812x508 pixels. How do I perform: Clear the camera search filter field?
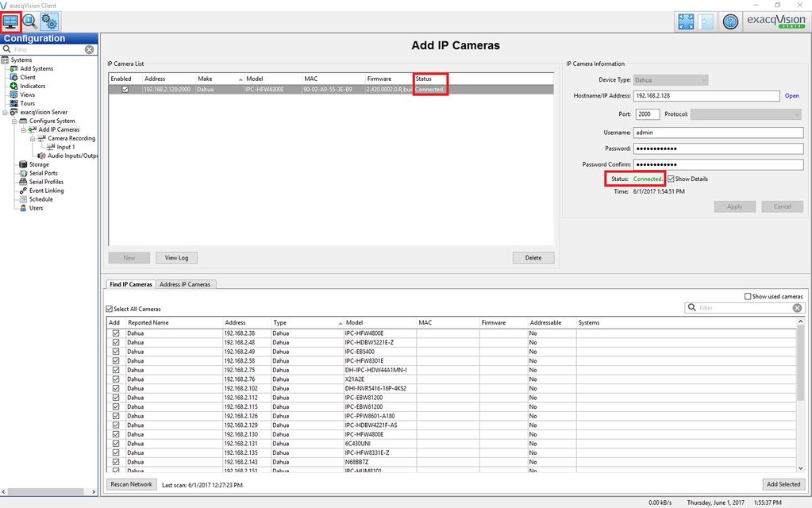[x=797, y=308]
